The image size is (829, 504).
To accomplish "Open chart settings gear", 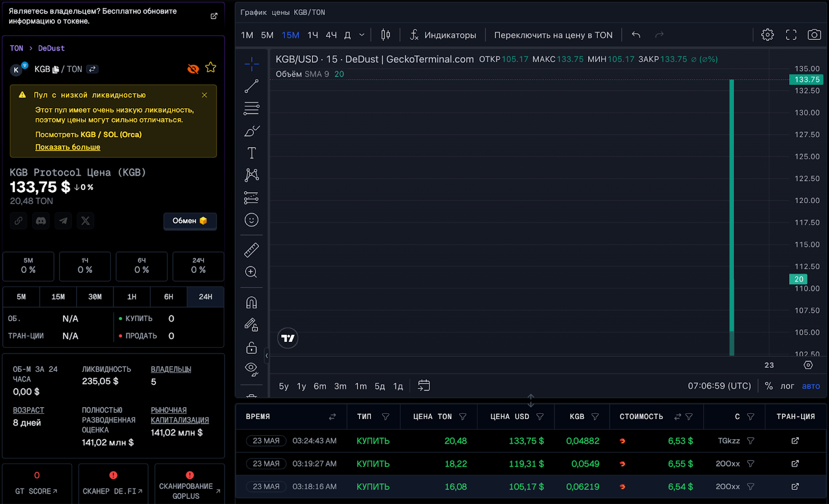I will tap(767, 35).
